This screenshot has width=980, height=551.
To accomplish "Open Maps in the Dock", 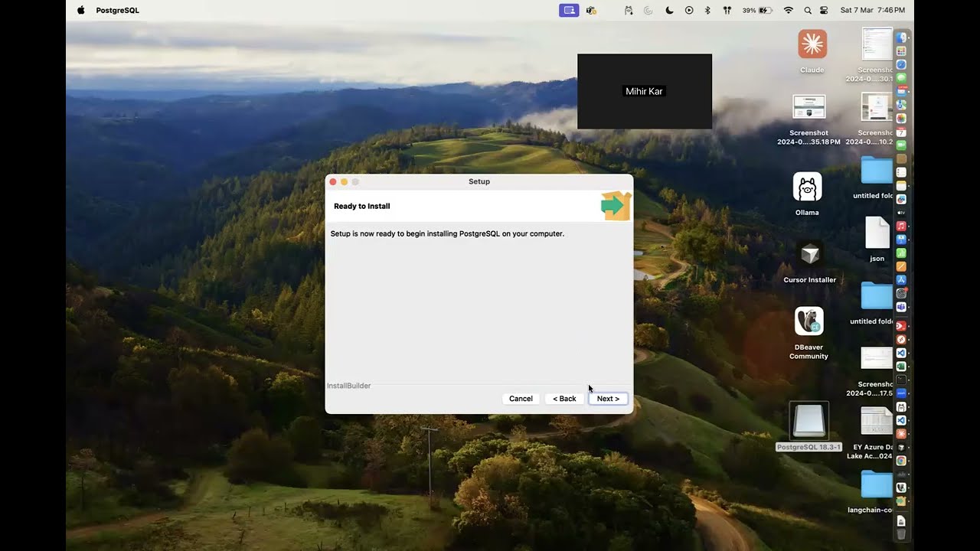I will point(901,105).
